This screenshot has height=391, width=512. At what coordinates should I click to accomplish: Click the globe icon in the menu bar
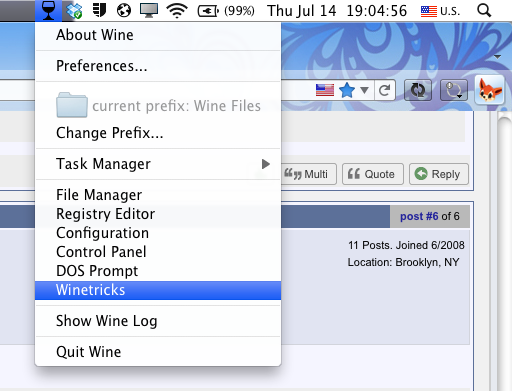click(124, 11)
